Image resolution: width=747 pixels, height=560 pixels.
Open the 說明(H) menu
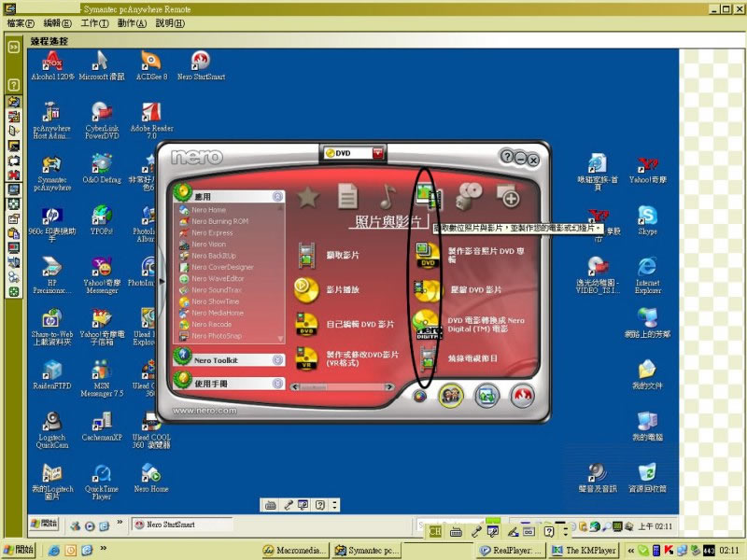170,23
